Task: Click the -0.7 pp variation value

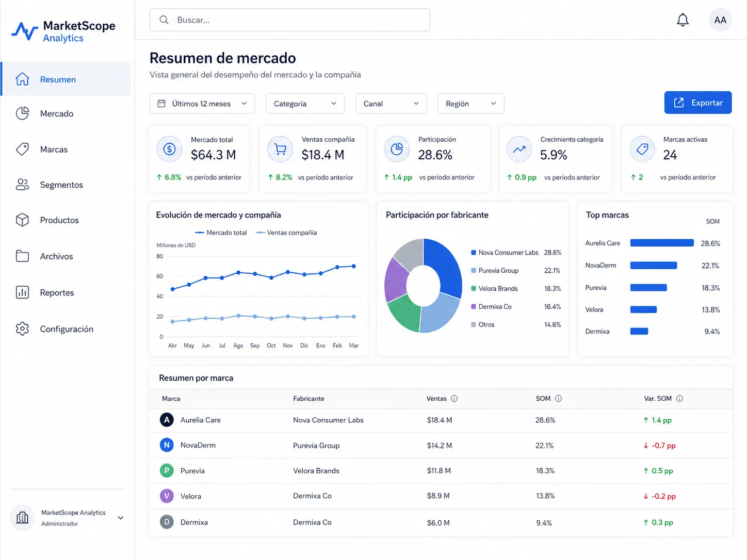Action: pyautogui.click(x=659, y=446)
